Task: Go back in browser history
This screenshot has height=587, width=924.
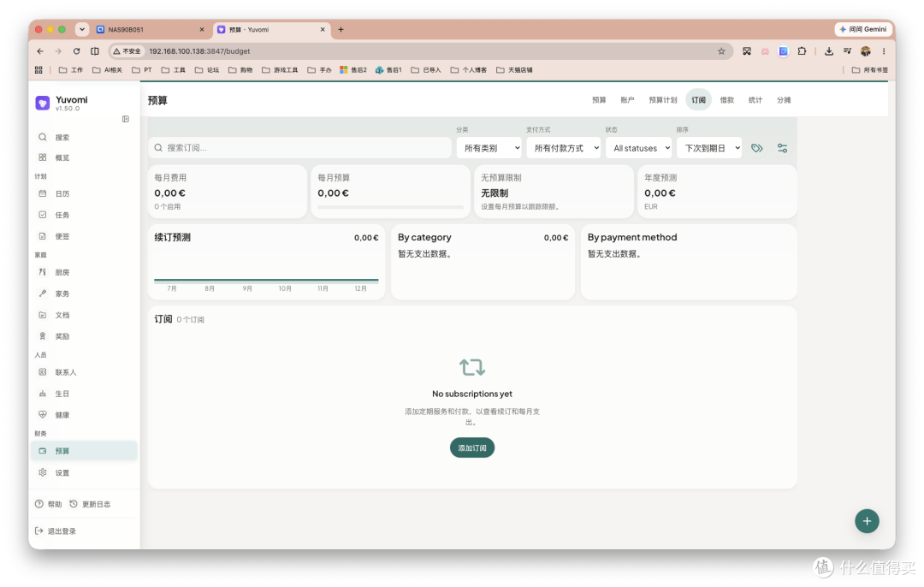Action: 40,51
